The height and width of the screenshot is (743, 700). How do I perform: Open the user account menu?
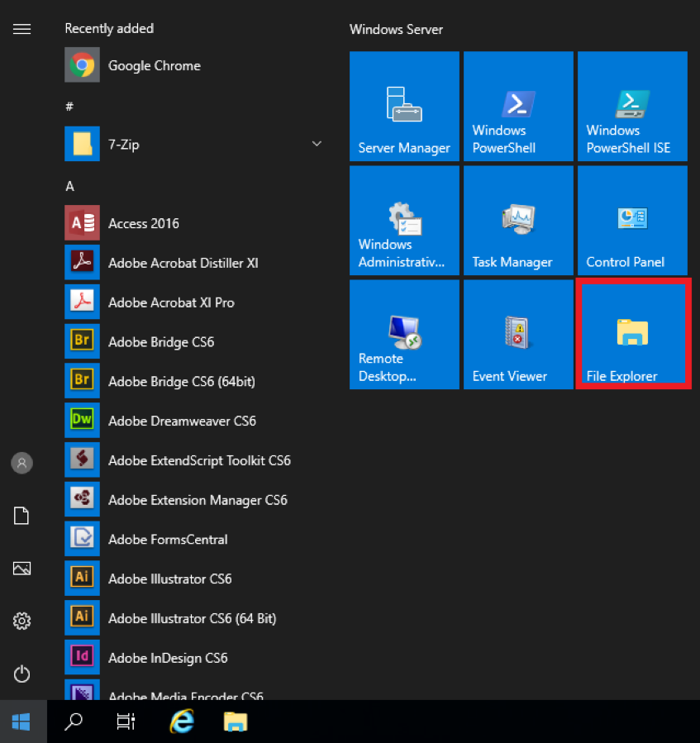[x=21, y=463]
